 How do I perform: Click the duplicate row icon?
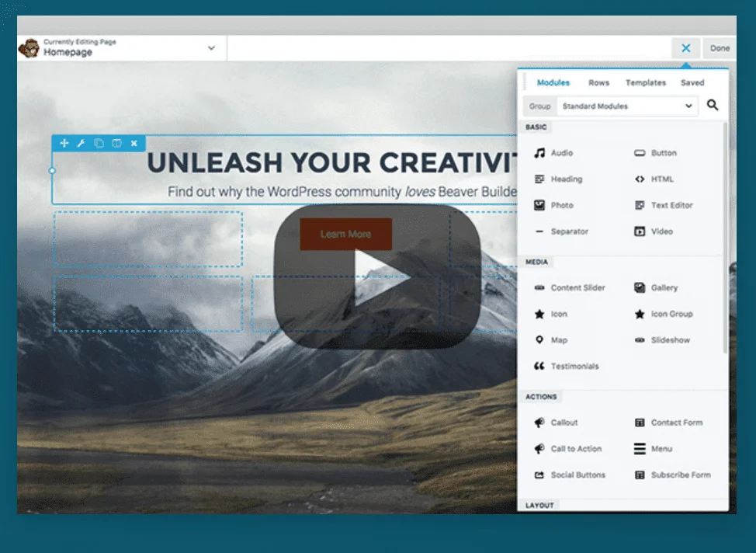point(99,144)
